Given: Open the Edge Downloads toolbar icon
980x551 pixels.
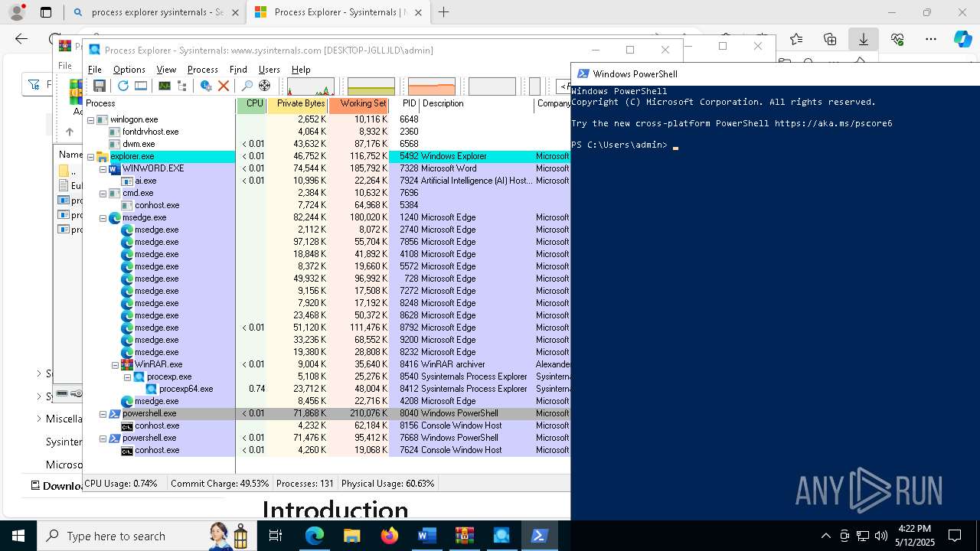Looking at the screenshot, I should pos(864,39).
